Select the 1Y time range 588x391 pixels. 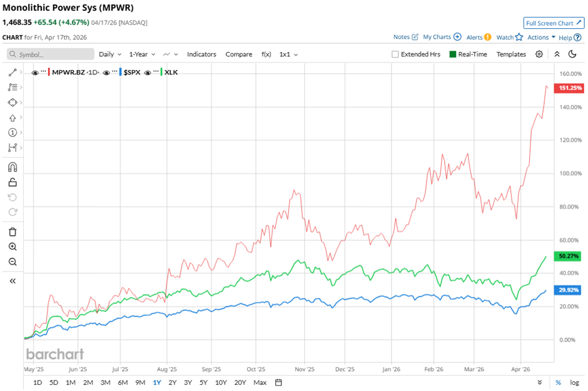click(x=157, y=382)
